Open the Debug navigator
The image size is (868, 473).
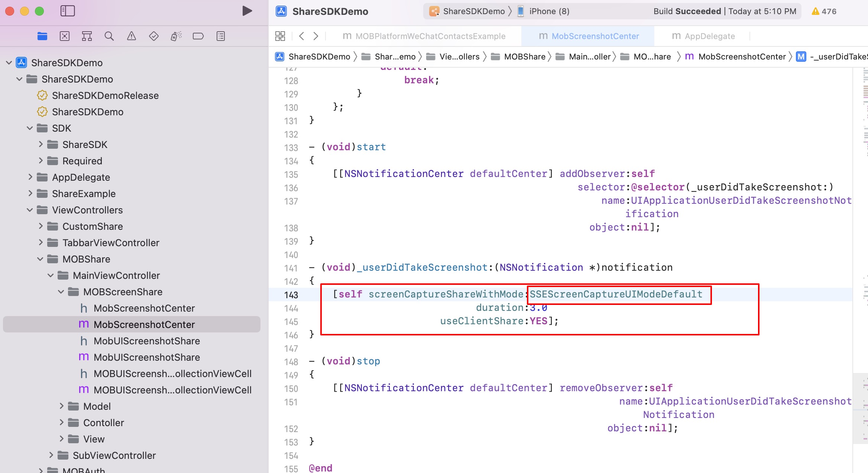click(176, 36)
